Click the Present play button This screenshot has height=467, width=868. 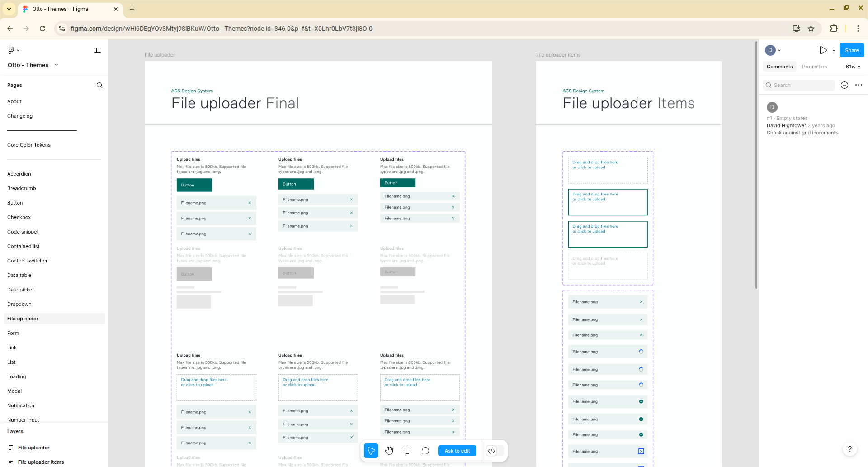tap(823, 50)
